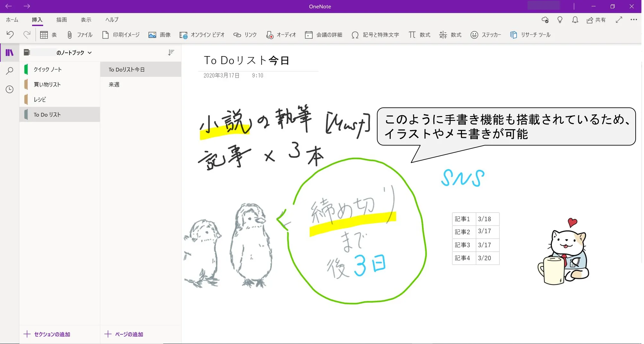Insert 会議の詳細
The image size is (644, 344).
324,35
